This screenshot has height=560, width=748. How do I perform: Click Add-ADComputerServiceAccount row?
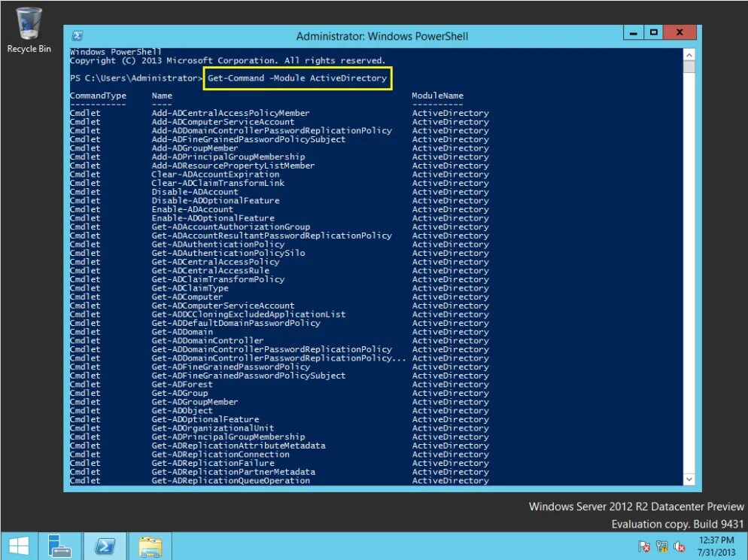point(279,122)
